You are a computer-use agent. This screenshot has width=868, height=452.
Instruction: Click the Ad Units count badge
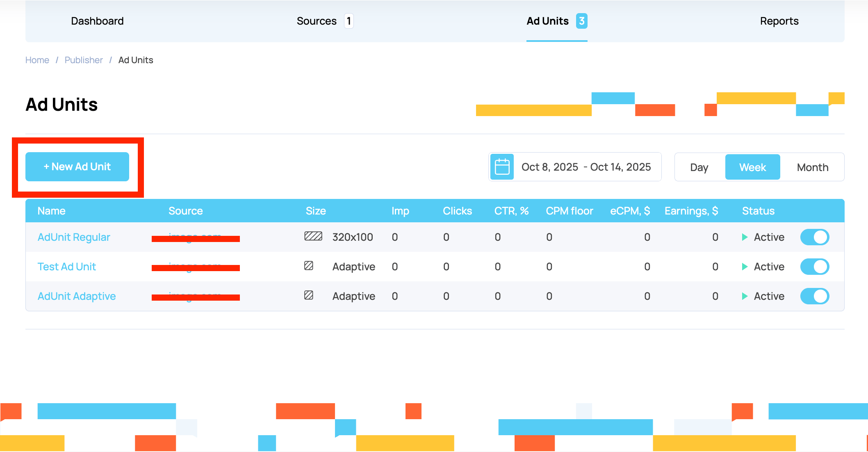point(582,21)
